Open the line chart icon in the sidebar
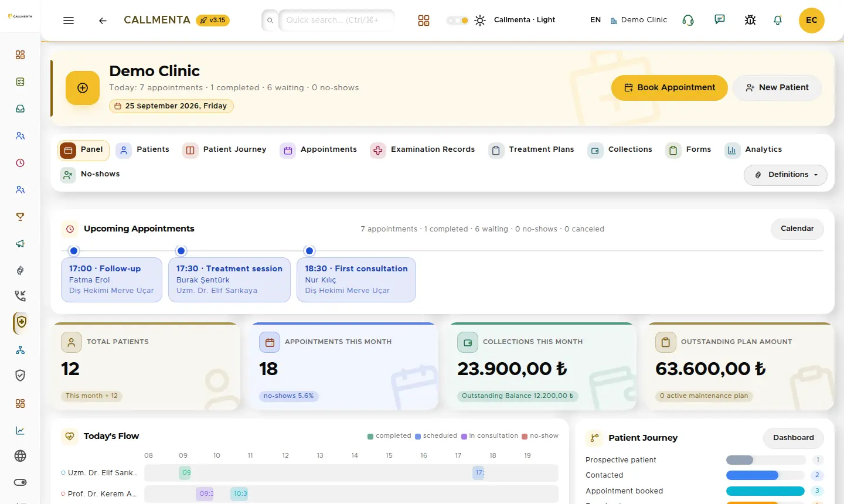Viewport: 844px width, 504px height. point(21,431)
